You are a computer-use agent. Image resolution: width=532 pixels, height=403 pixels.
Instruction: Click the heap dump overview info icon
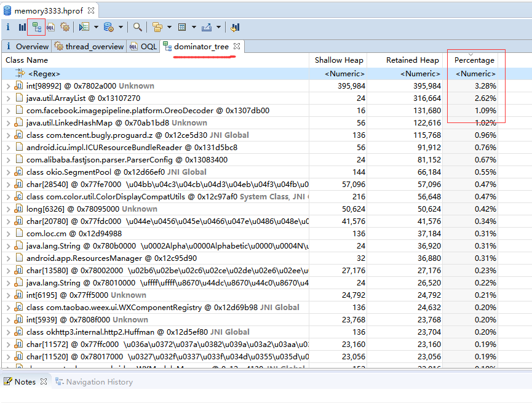(x=7, y=27)
